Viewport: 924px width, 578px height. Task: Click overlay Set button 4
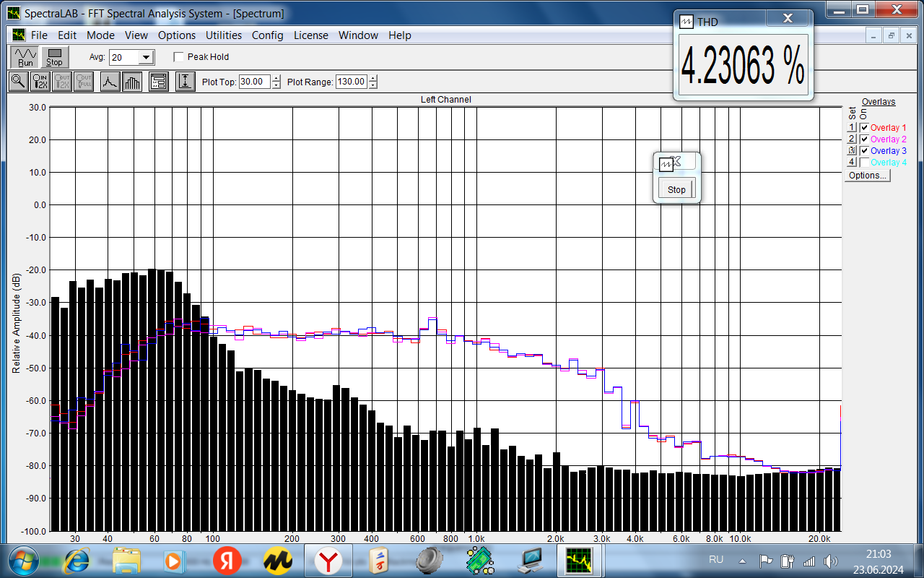852,163
